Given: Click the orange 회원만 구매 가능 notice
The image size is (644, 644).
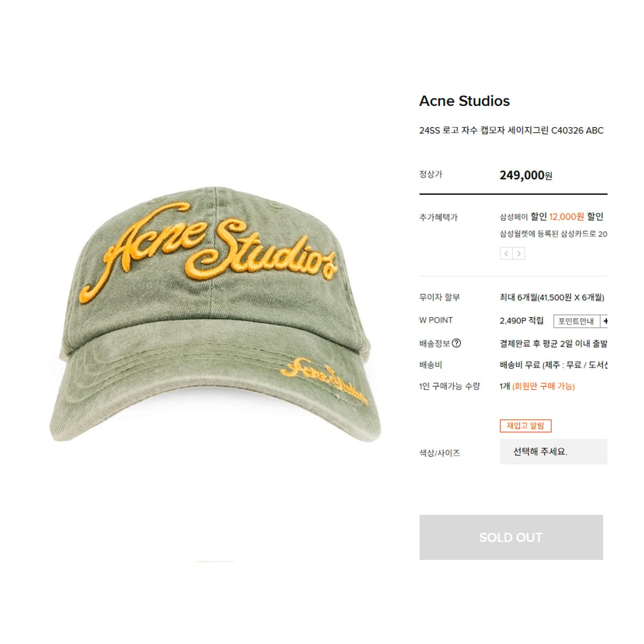Looking at the screenshot, I should click(543, 386).
